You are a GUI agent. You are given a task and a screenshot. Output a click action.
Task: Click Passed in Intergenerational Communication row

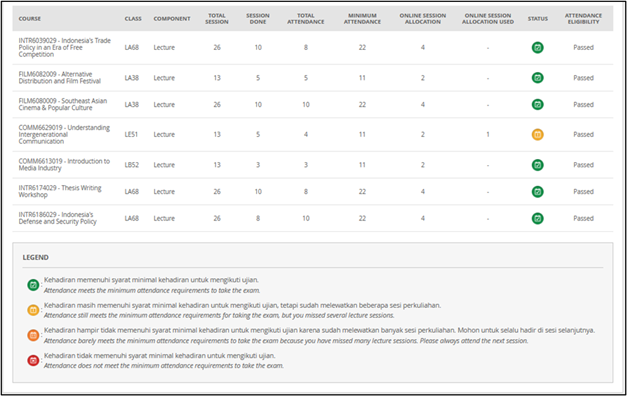pos(583,135)
